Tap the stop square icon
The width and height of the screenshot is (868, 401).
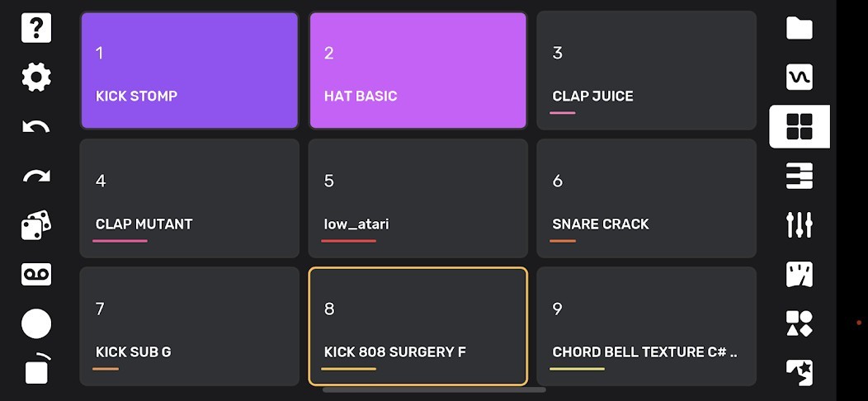(x=36, y=371)
